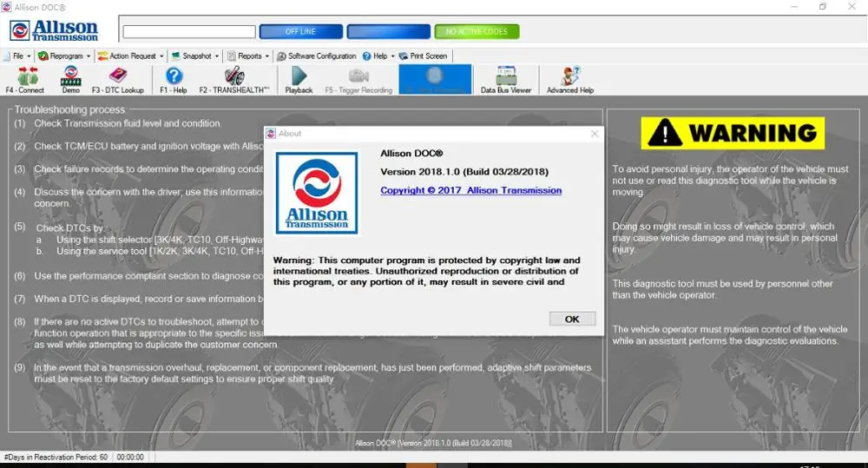Click the Version 2018.1.0 text in About
Image resolution: width=868 pixels, height=468 pixels.
[464, 172]
